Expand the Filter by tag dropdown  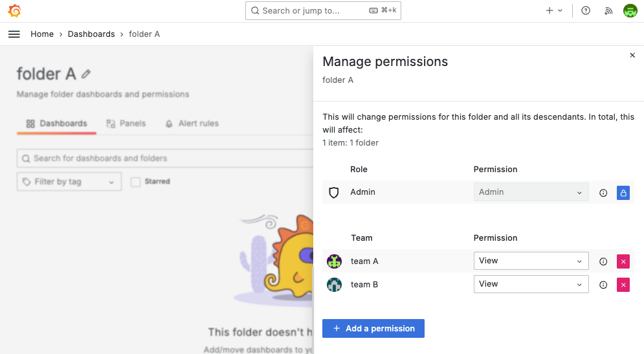69,182
